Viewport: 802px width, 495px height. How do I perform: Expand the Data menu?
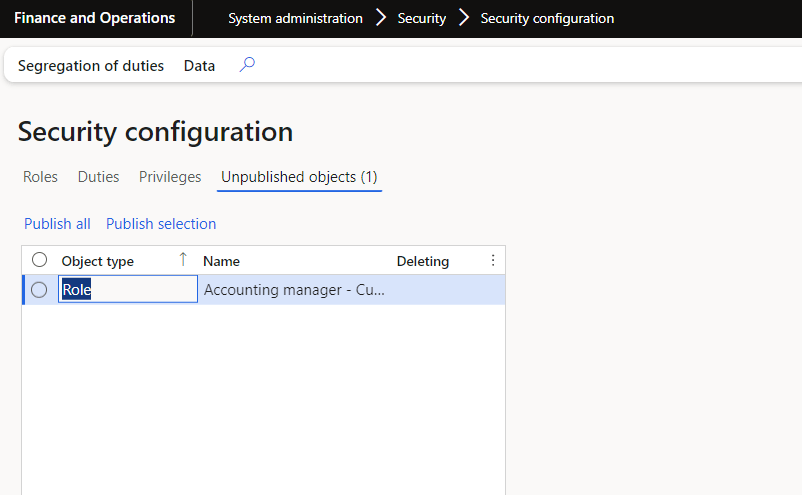(199, 66)
